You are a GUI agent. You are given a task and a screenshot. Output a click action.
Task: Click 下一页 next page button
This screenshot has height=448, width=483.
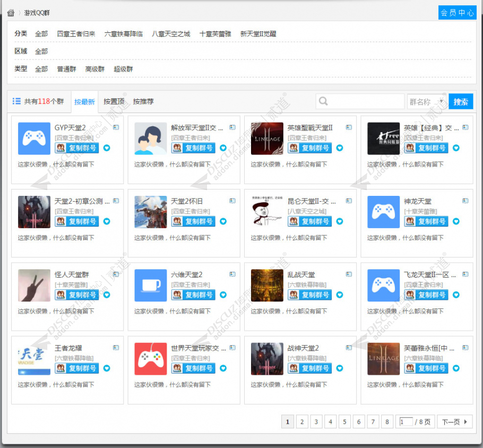(x=455, y=422)
